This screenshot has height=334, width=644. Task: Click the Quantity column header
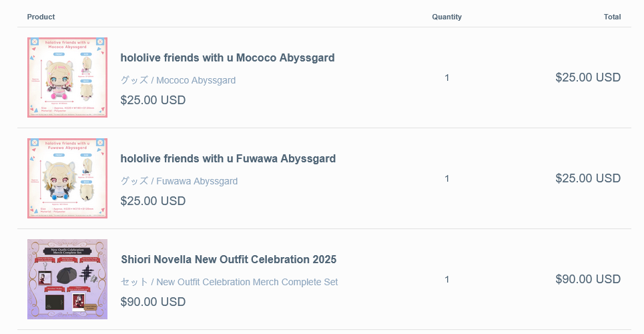point(446,17)
